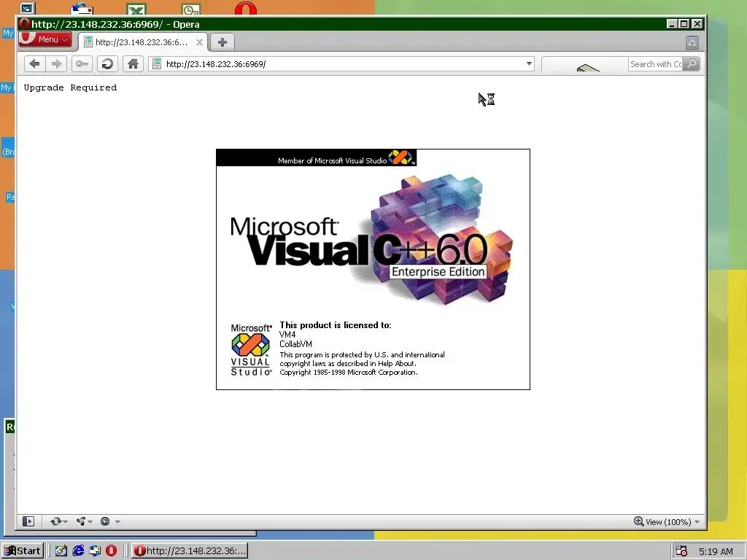Open a new tab with plus button
The height and width of the screenshot is (560, 747).
222,42
